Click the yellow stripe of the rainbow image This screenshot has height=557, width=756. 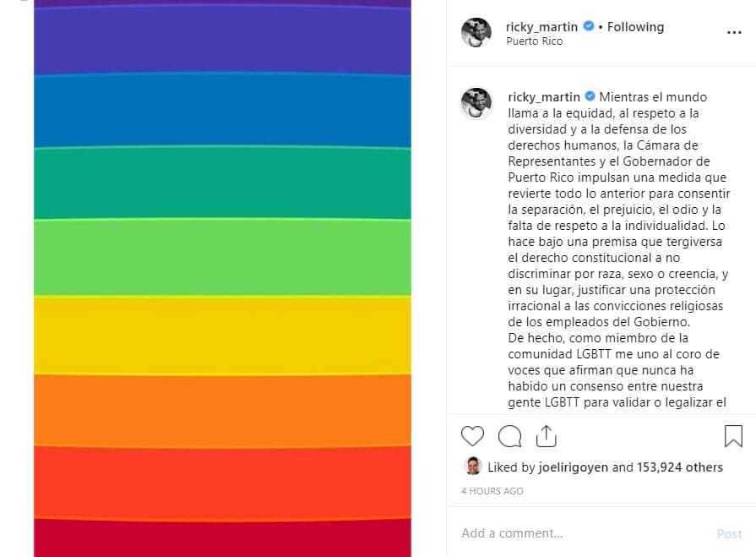[222, 334]
